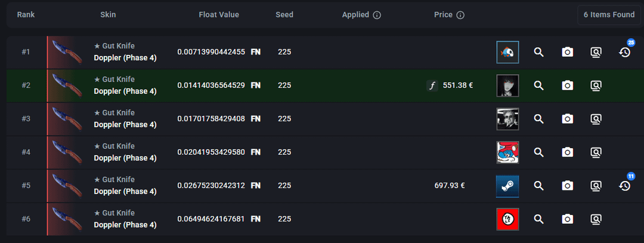The image size is (644, 243).
Task: Click the inspect-in-game monitor icon on rank #3 row
Action: pyautogui.click(x=596, y=119)
